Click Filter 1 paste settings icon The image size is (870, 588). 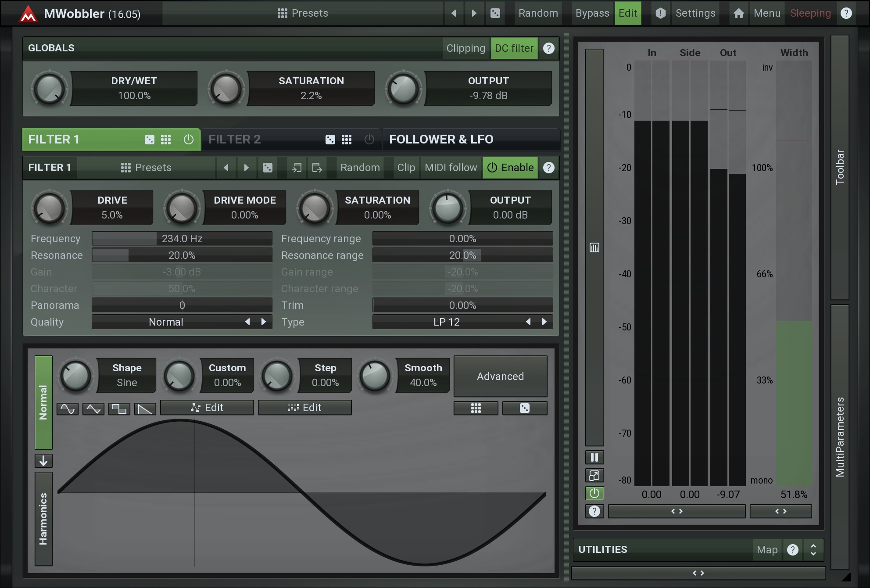tap(317, 168)
